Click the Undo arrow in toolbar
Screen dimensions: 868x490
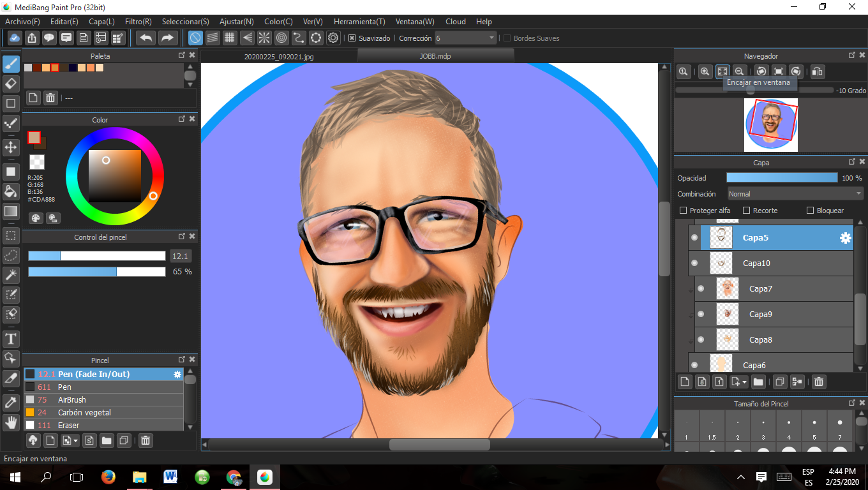[x=146, y=38]
